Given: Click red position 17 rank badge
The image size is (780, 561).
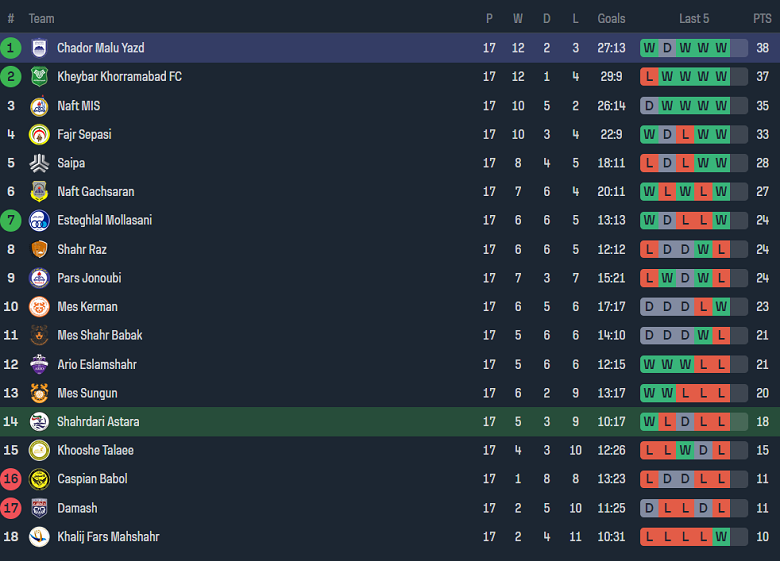Looking at the screenshot, I should coord(11,508).
